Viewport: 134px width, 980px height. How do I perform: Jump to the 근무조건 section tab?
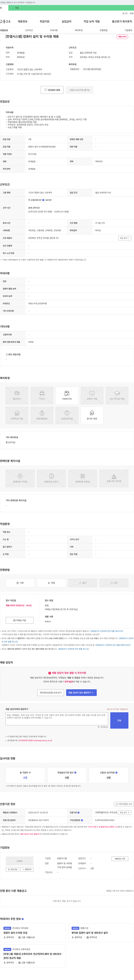tap(29, 30)
